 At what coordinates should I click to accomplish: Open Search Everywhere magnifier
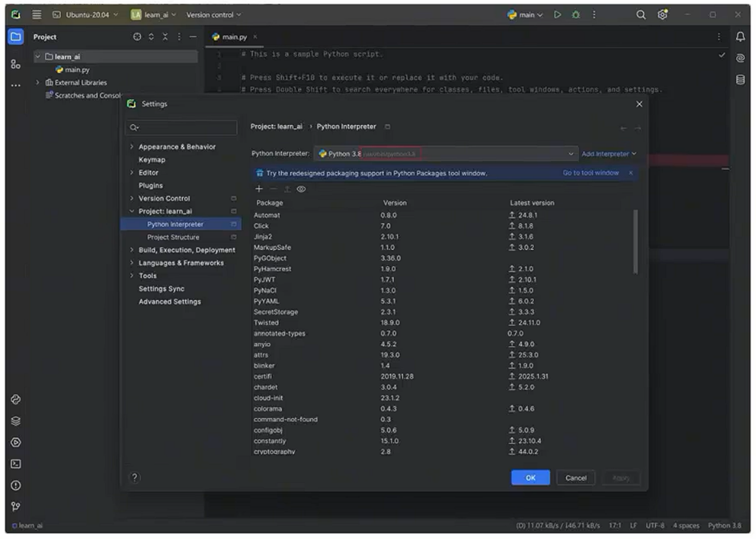pos(641,15)
